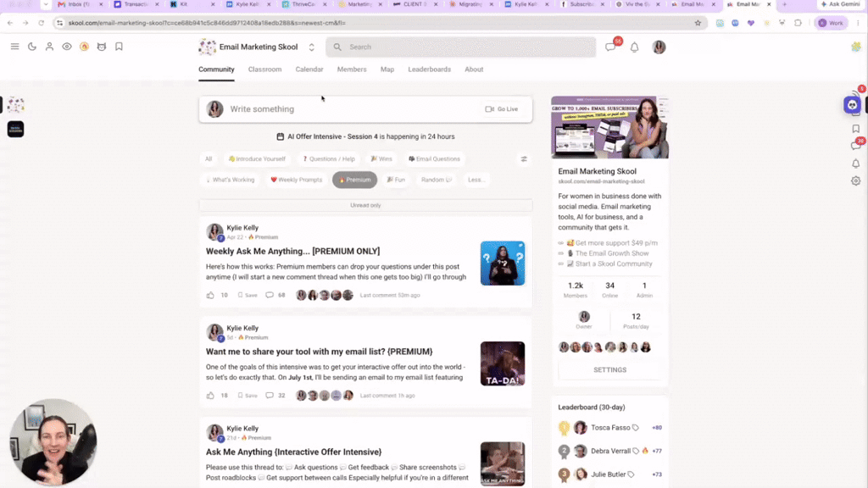Save the Weekly Ask Me Anything post
Screen dimensions: 868x488
tap(248, 296)
